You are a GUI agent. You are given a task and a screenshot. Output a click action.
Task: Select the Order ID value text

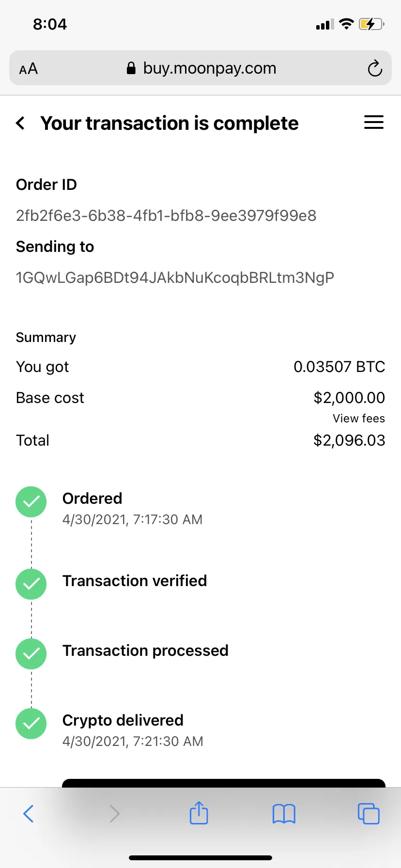point(166,216)
